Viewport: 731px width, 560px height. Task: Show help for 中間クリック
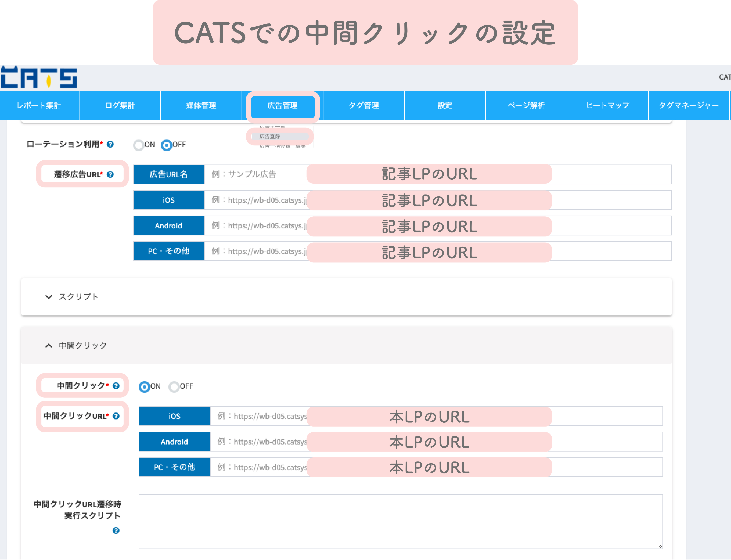pyautogui.click(x=116, y=386)
